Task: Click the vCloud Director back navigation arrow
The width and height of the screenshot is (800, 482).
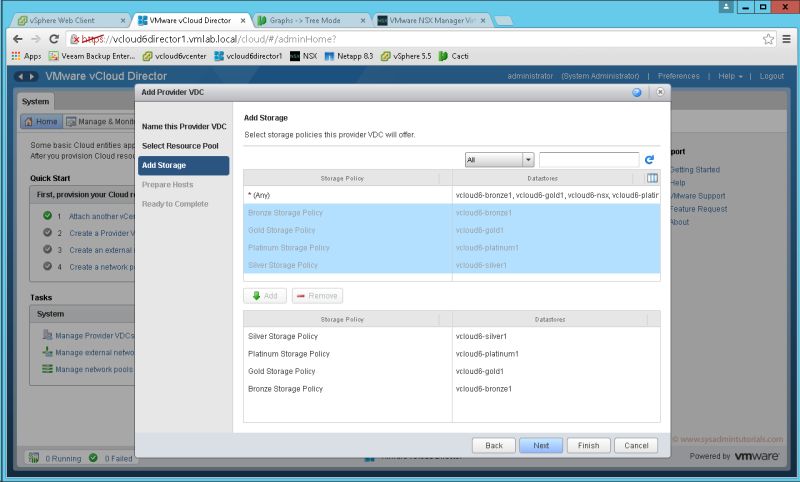Action: (x=20, y=77)
